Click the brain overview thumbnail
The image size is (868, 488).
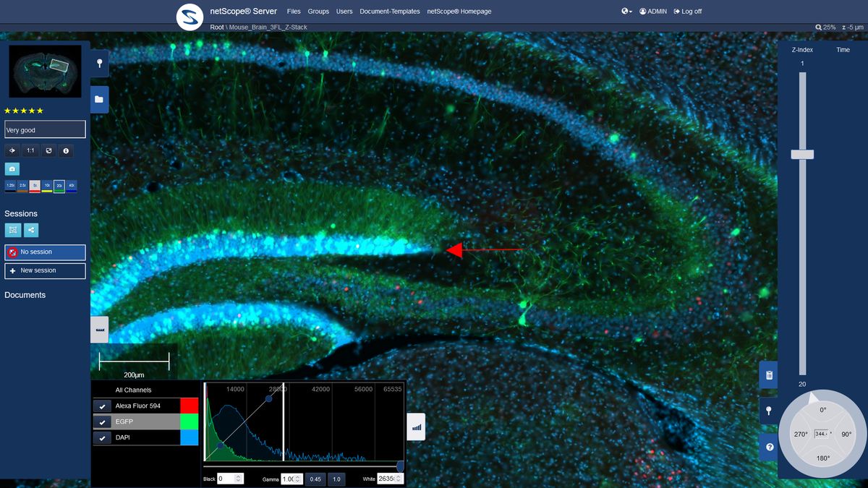(x=45, y=71)
